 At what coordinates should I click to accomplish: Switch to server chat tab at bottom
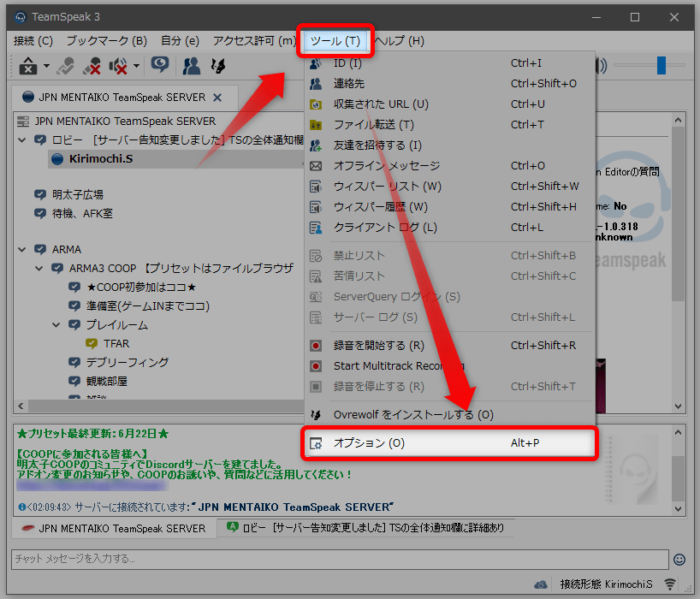tap(115, 529)
